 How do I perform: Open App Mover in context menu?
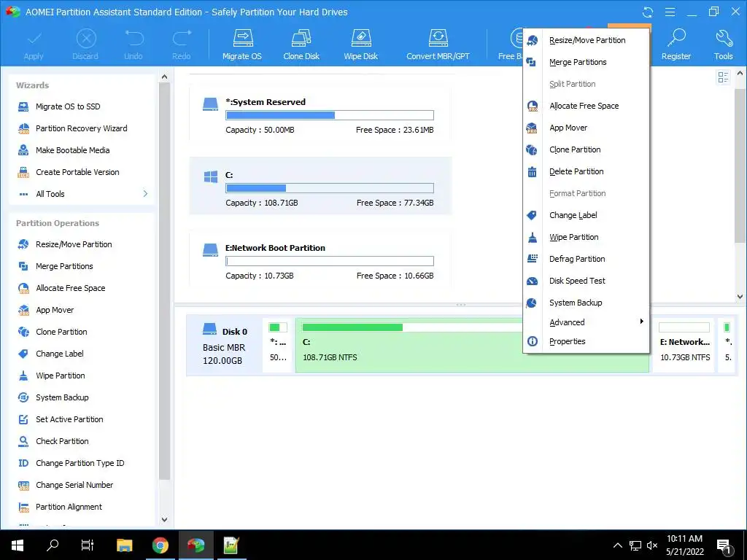point(586,128)
